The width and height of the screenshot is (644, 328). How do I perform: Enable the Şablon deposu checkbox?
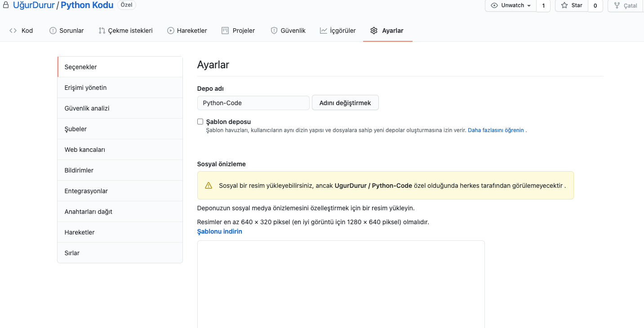tap(200, 122)
